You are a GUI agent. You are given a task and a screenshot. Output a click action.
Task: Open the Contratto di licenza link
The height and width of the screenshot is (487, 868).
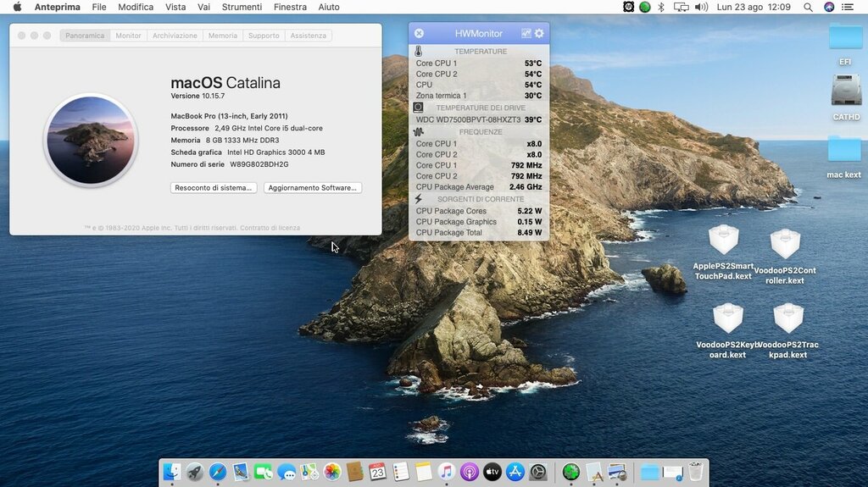[270, 228]
